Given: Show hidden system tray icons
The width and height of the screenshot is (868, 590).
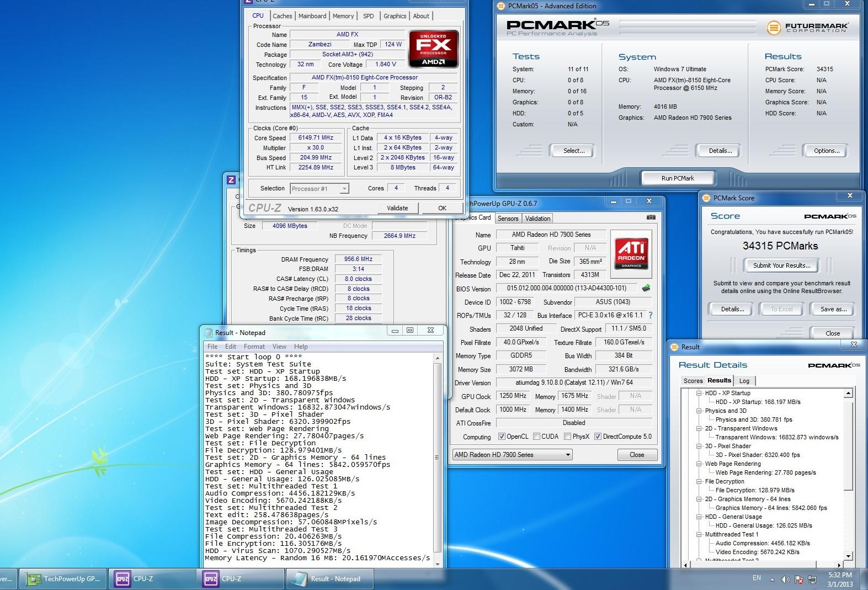Looking at the screenshot, I should point(771,579).
